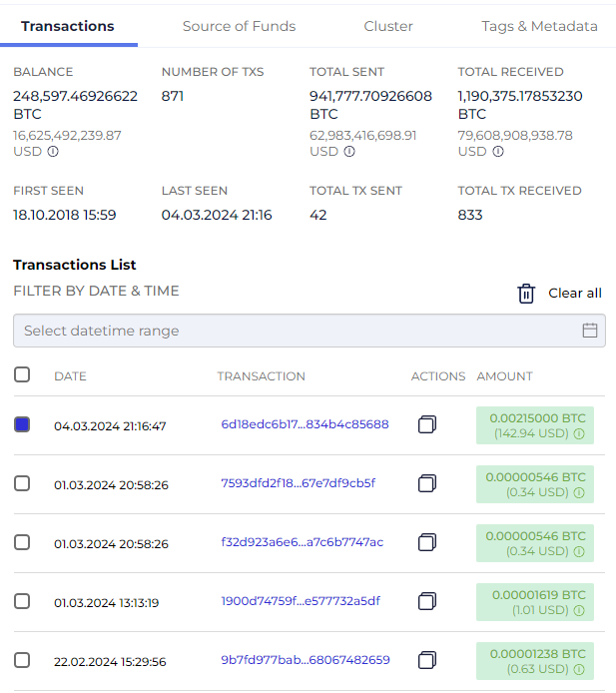Copy hash of transaction 6d18edc6b17...834b4c85688
616x693 pixels.
click(427, 424)
